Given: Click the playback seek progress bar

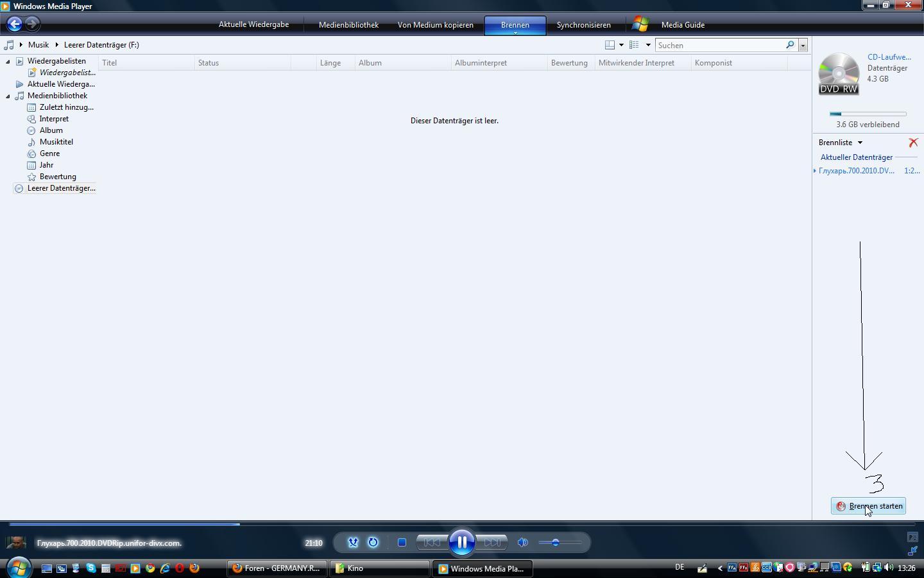Looking at the screenshot, I should coord(462,524).
